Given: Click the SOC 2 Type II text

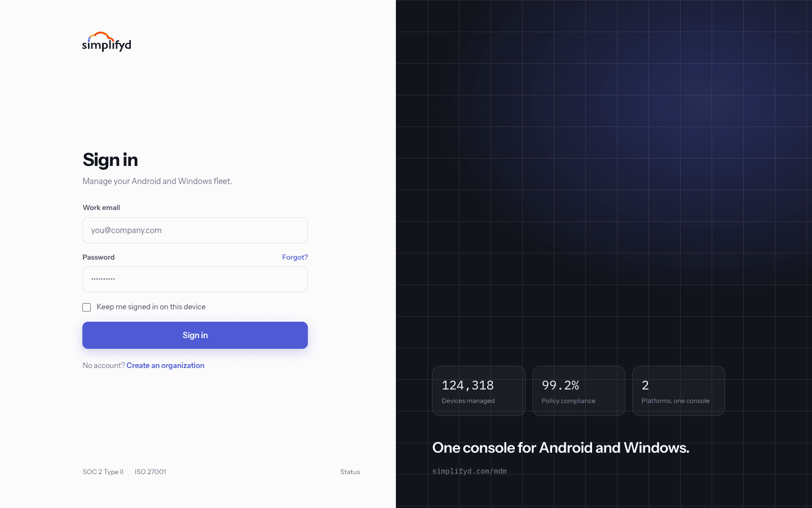Looking at the screenshot, I should coord(103,472).
